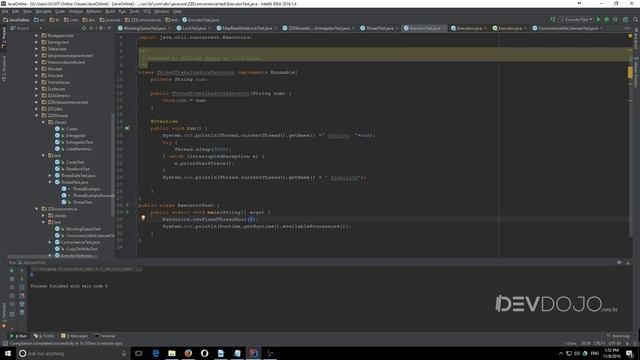Viewport: 640px width, 360px height.
Task: Click the Scroll from Source icon in the Project panel
Action: [84, 28]
